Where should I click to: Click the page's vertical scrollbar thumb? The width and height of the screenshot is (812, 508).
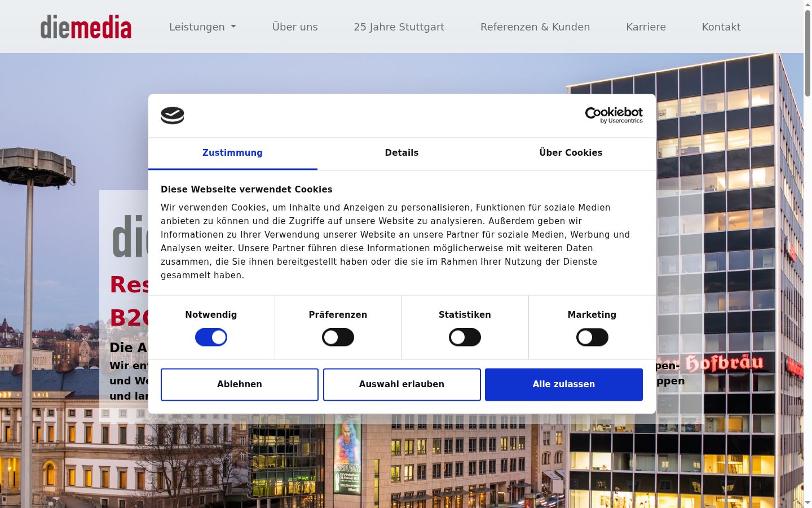pyautogui.click(x=807, y=52)
